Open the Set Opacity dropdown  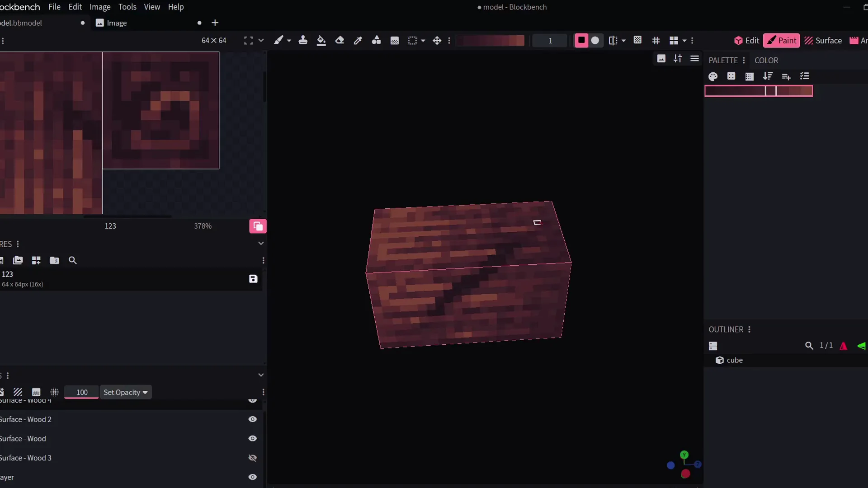(126, 392)
